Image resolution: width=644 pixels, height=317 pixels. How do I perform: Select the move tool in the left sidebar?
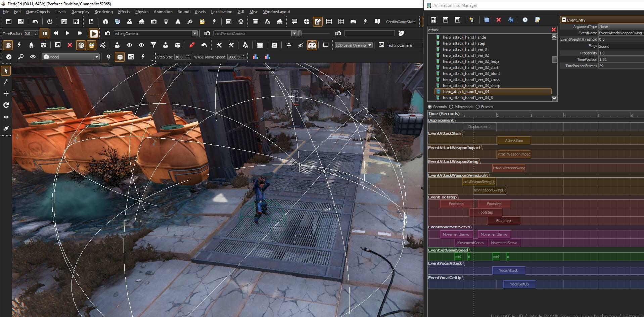pos(6,93)
